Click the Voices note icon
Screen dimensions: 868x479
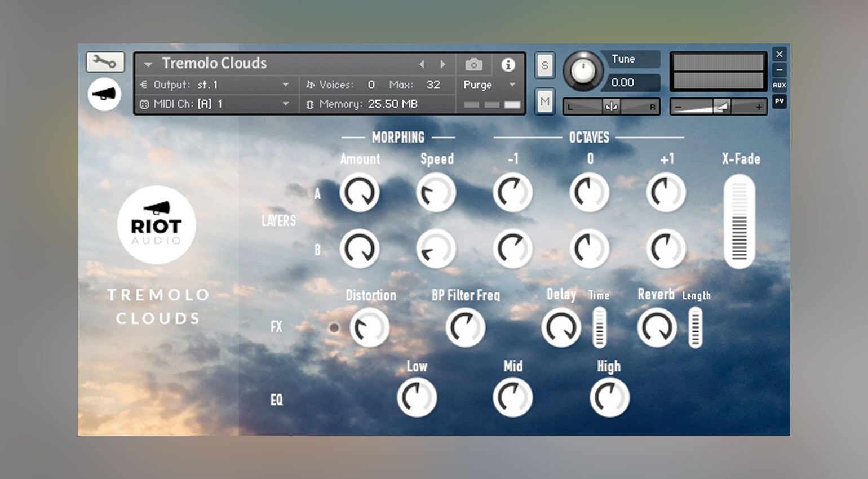click(x=310, y=85)
